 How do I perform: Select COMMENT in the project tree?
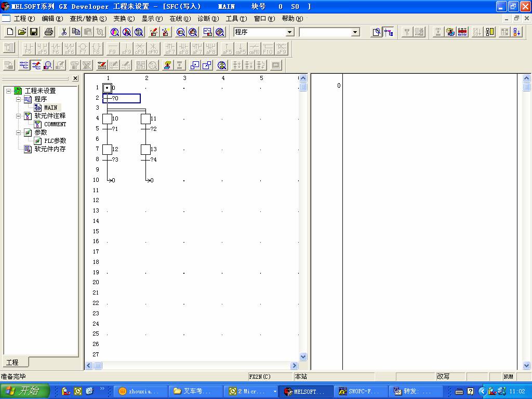(x=55, y=124)
